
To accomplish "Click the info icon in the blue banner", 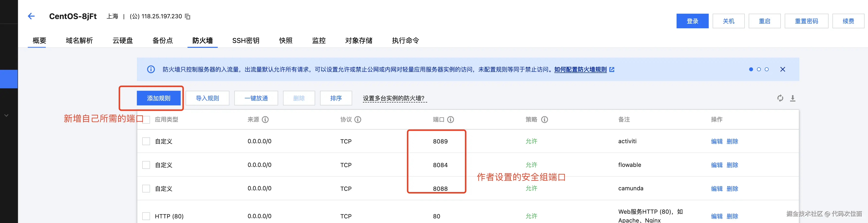I will (x=151, y=69).
